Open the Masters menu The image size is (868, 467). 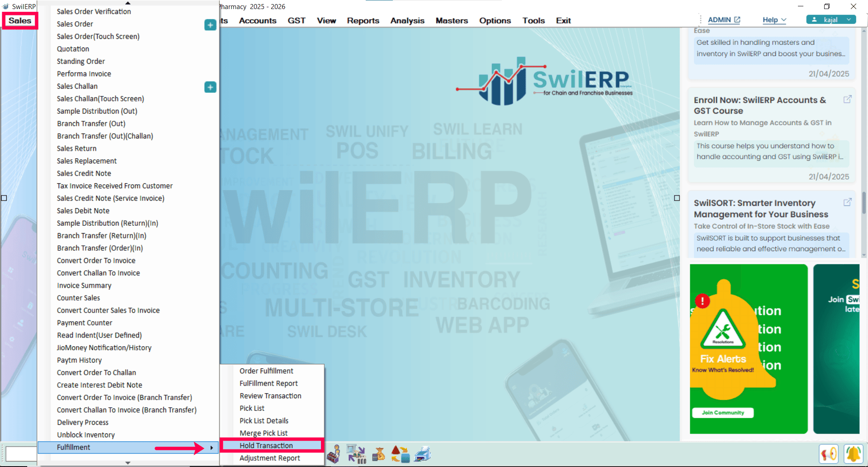(x=452, y=21)
